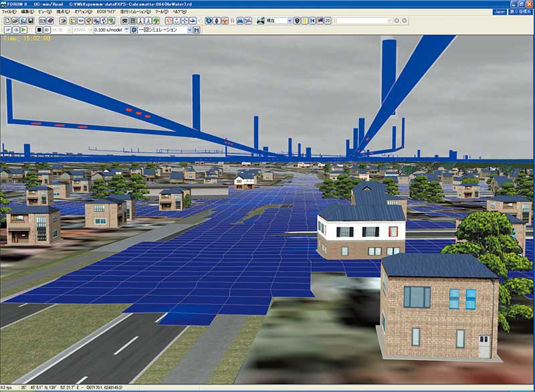
Task: Stop simulation with black square button
Action: (x=39, y=29)
